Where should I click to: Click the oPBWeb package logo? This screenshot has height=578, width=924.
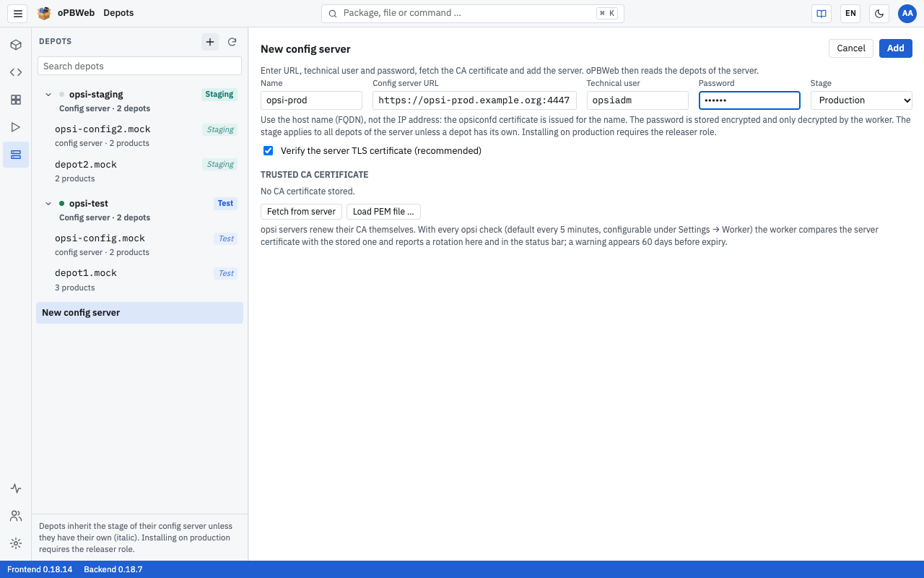click(44, 13)
